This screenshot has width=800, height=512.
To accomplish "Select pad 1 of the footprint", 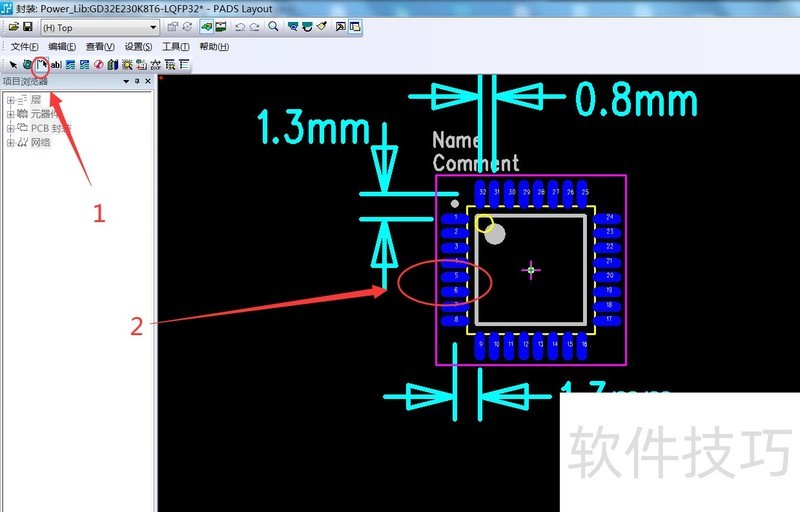I will pyautogui.click(x=455, y=218).
